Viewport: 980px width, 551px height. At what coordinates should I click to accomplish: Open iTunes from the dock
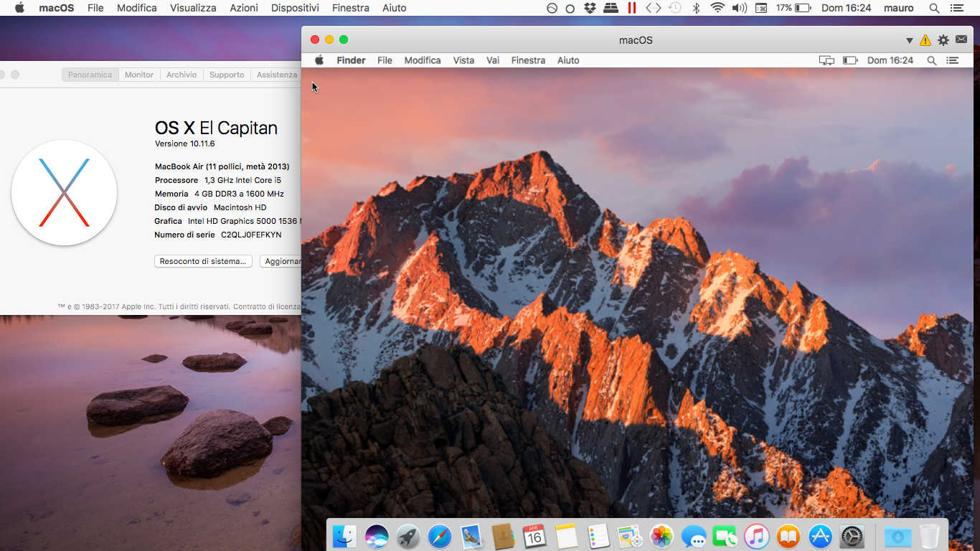pyautogui.click(x=756, y=536)
